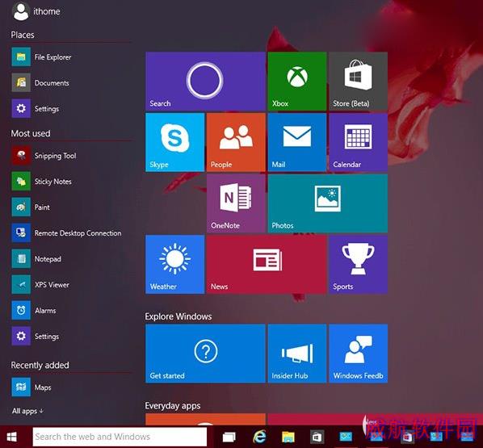Click the Everyday apps group heading
This screenshot has height=448, width=483.
pos(173,406)
